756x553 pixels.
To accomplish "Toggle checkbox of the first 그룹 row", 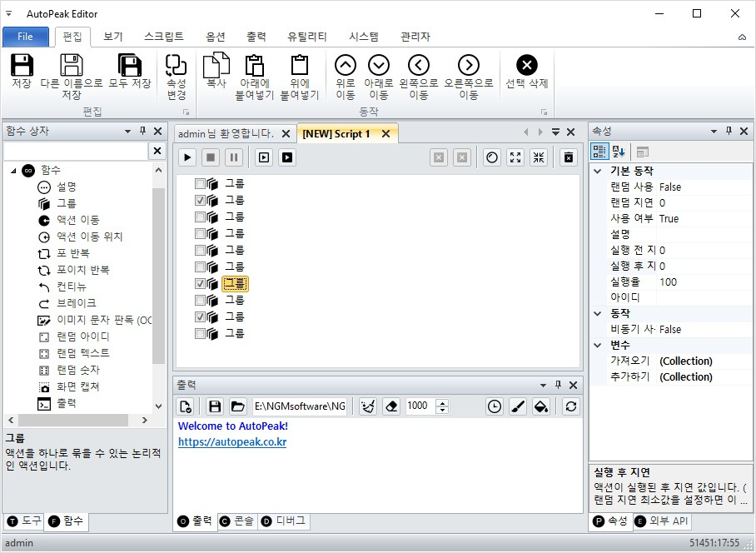I will [x=200, y=183].
